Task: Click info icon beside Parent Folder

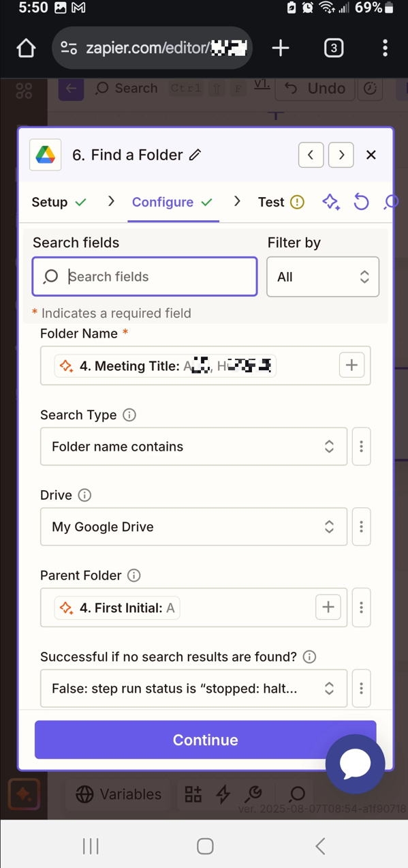Action: pos(134,575)
